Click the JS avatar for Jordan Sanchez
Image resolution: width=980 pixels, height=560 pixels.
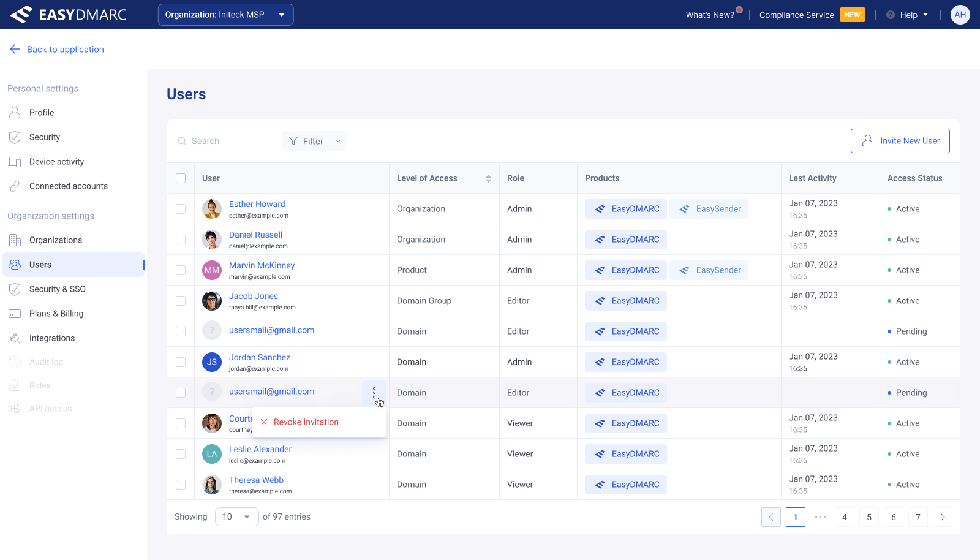212,362
